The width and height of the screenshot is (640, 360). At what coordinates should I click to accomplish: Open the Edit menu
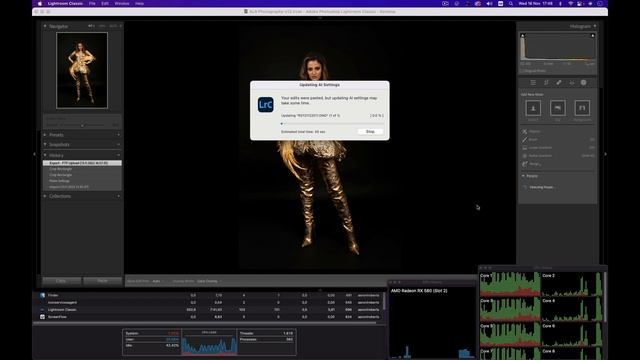click(x=105, y=3)
